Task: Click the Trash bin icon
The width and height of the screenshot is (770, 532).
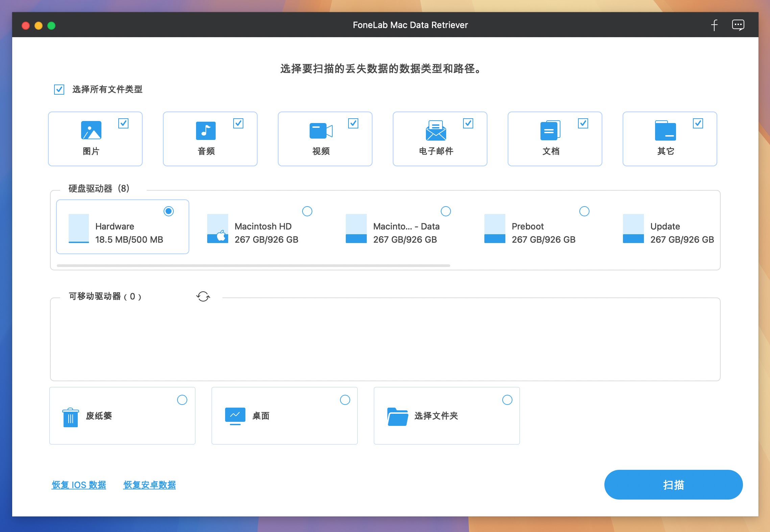Action: pos(71,417)
